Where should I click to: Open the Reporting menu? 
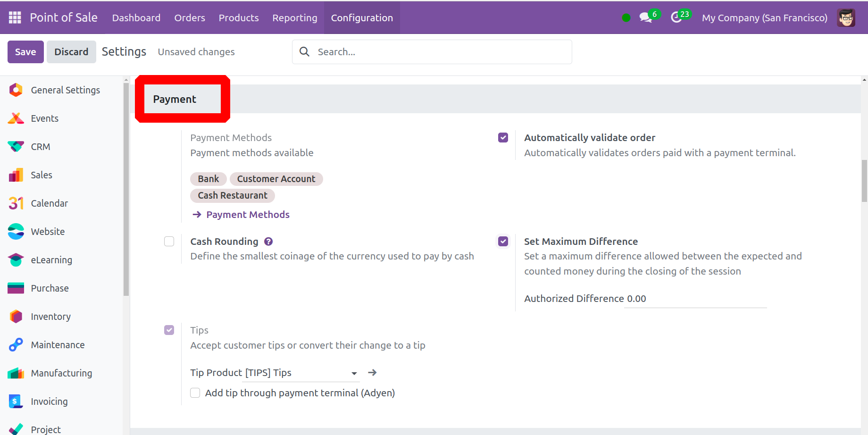coord(295,18)
